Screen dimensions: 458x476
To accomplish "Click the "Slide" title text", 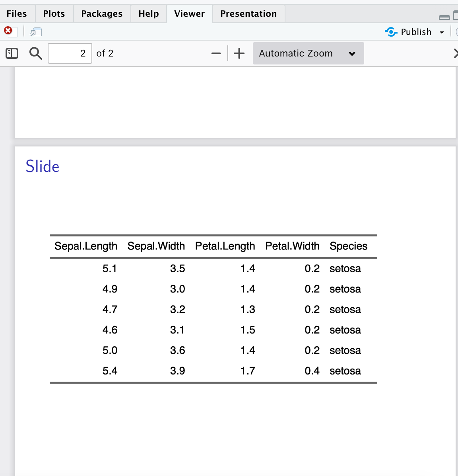I will 43,166.
